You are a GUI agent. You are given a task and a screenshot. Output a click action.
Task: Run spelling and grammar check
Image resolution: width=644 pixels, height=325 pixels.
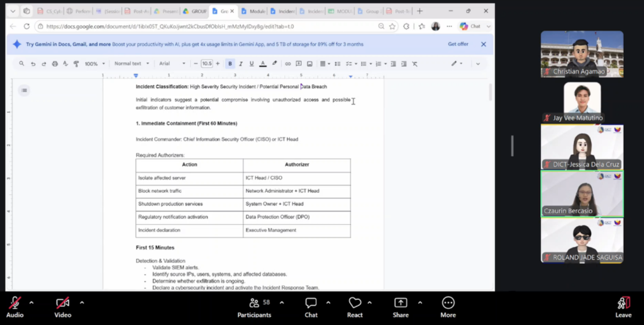click(x=65, y=64)
